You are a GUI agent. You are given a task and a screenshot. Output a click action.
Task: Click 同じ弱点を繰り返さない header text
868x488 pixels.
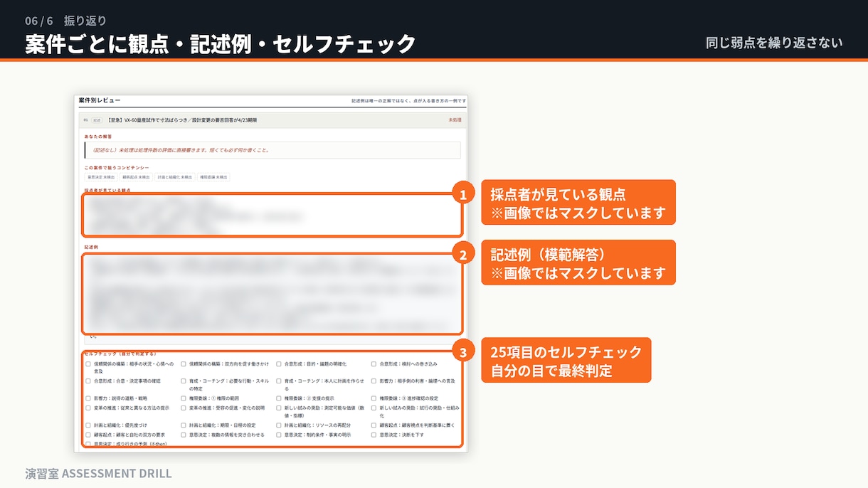coord(774,43)
